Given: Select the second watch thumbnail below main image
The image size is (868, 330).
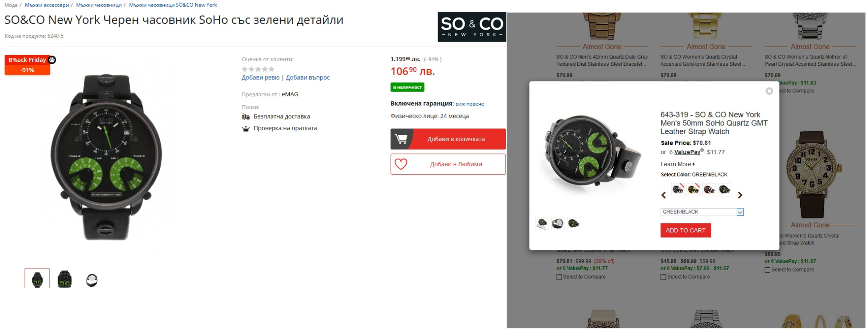Looking at the screenshot, I should click(x=64, y=280).
